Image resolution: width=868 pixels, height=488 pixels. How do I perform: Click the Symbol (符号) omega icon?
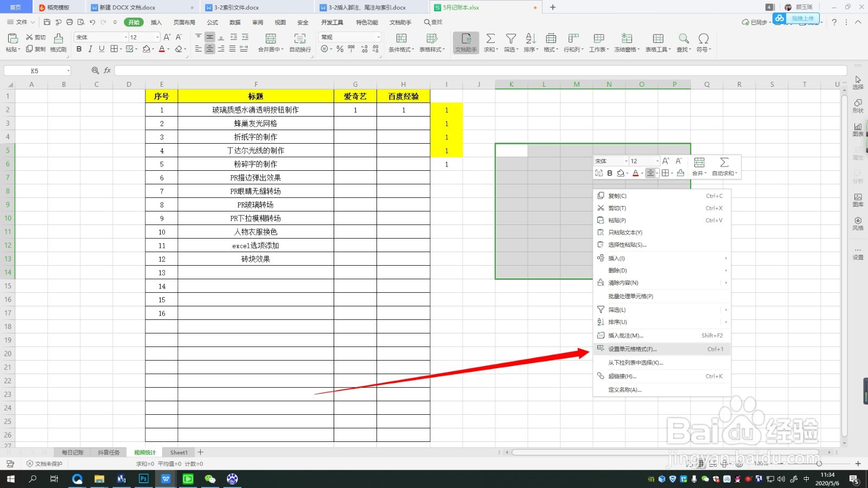pos(704,38)
